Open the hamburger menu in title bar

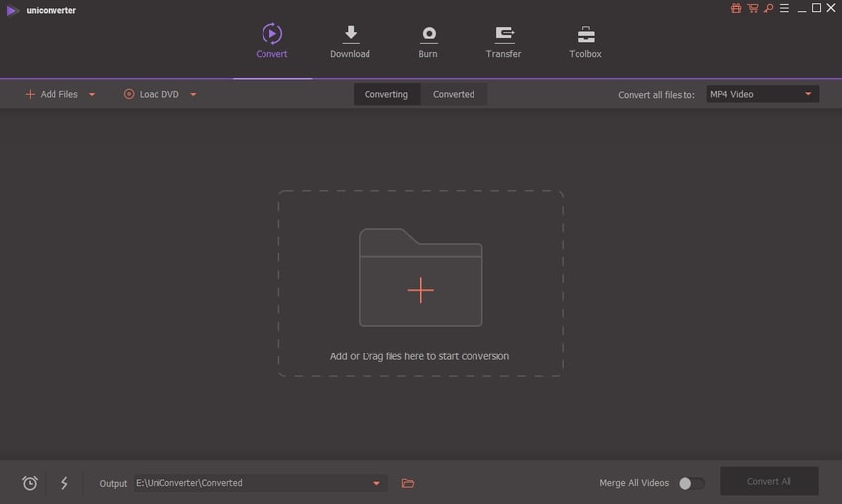coord(784,9)
